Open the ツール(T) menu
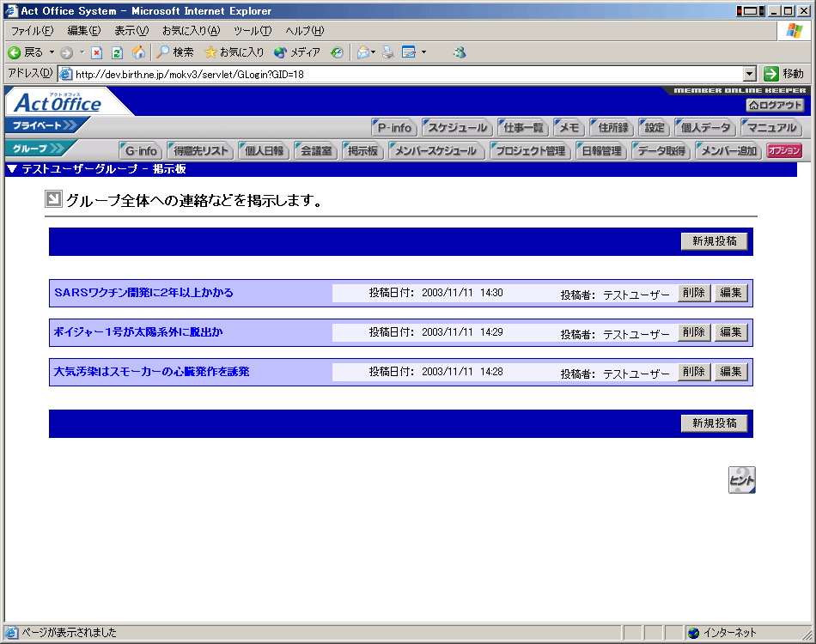This screenshot has height=644, width=816. point(253,31)
